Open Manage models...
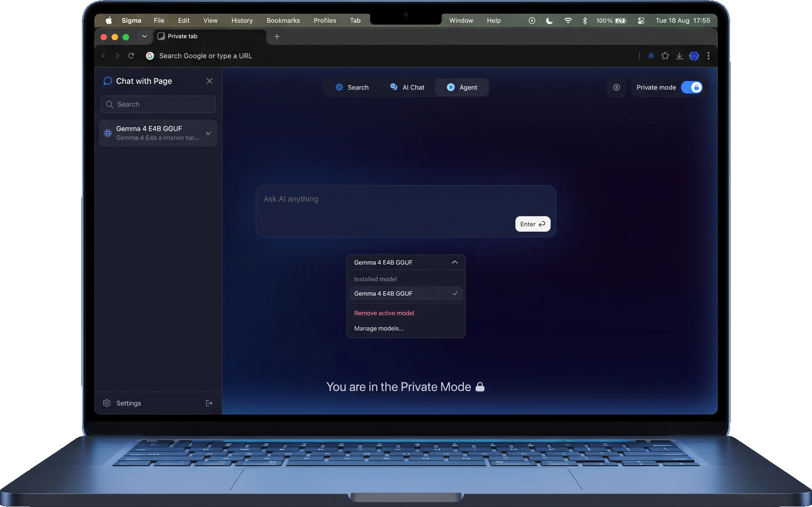 pos(379,328)
